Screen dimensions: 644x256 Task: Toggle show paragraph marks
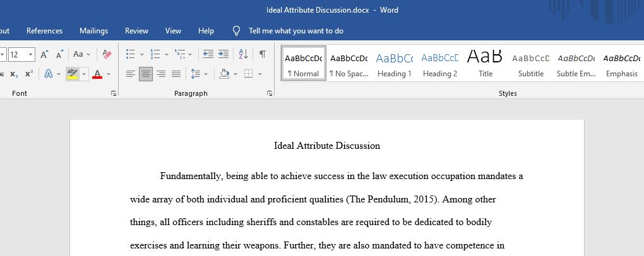tap(263, 54)
